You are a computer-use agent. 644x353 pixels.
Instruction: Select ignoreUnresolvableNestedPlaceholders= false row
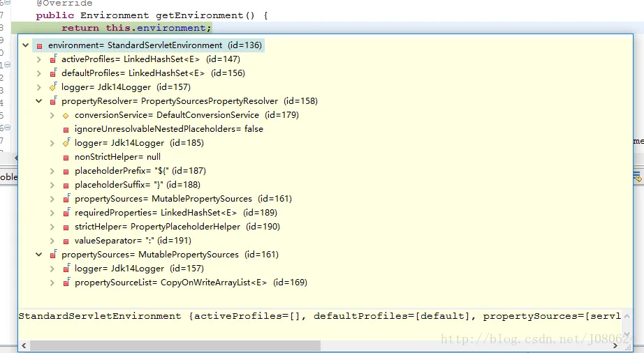click(169, 129)
